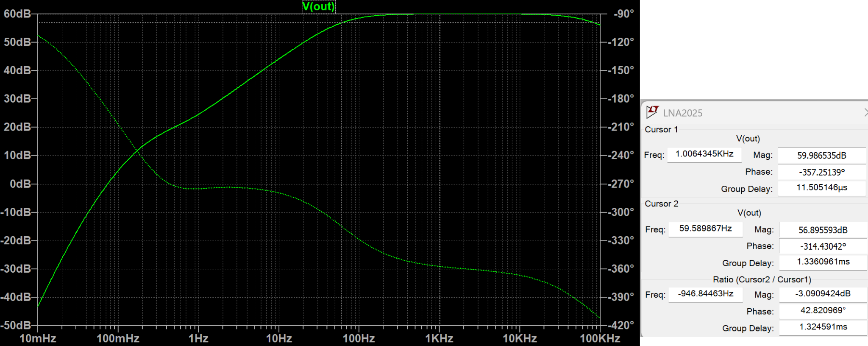
Task: Click the 10KHz frequency axis label
Action: (x=520, y=338)
